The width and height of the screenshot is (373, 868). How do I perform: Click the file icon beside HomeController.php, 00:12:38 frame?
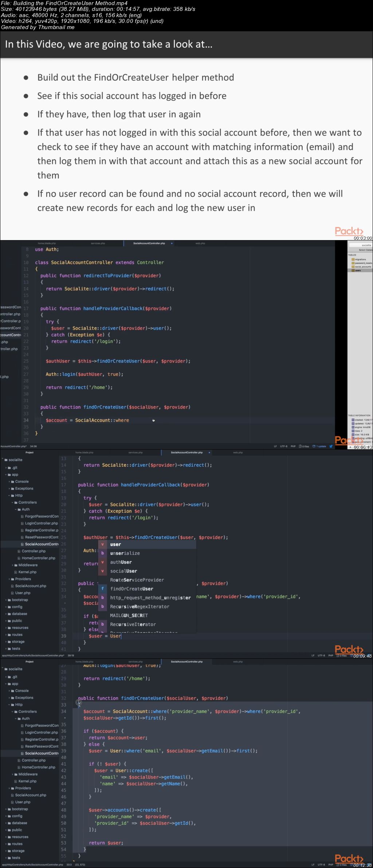point(19,767)
